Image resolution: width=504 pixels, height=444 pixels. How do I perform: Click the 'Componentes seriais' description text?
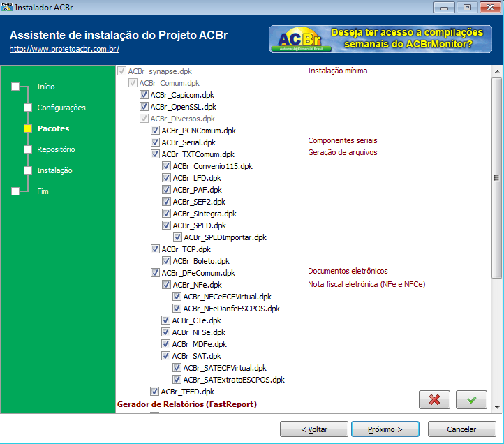(x=343, y=140)
